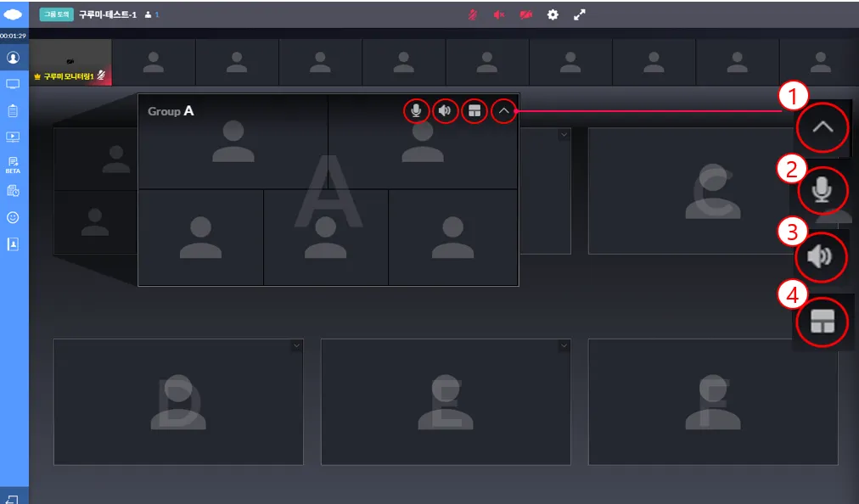
Task: Toggle the Group A speaker
Action: pyautogui.click(x=446, y=111)
